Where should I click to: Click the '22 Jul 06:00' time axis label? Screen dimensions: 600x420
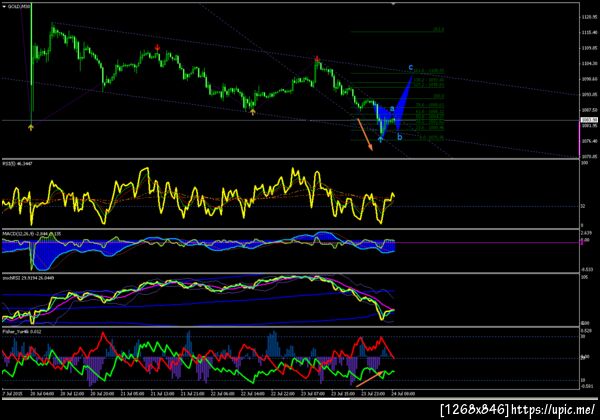[223, 393]
